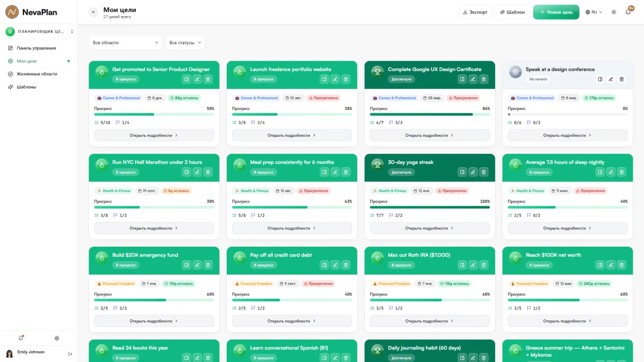Open settings gear in sidebar bottom

click(x=57, y=338)
